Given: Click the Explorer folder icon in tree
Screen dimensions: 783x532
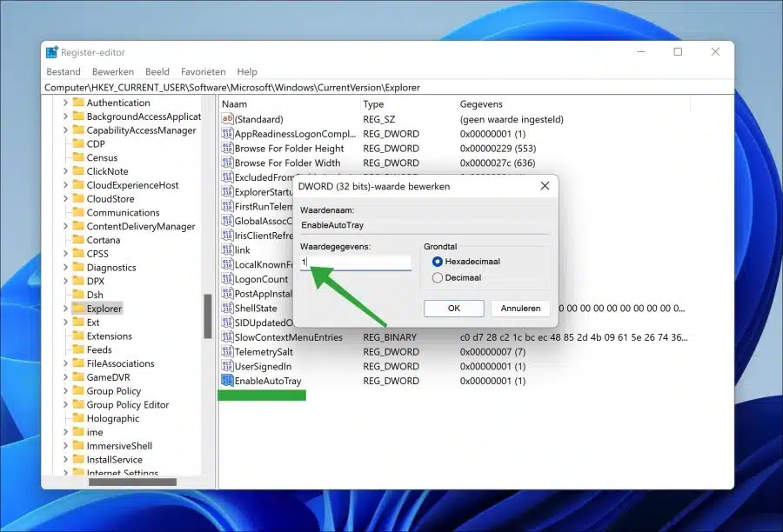Looking at the screenshot, I should click(x=78, y=308).
